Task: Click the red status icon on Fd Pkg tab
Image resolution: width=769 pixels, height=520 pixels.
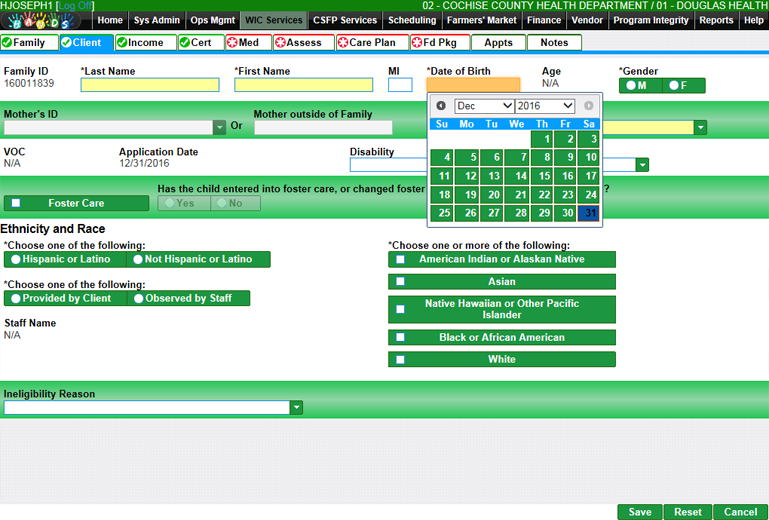Action: (x=417, y=43)
